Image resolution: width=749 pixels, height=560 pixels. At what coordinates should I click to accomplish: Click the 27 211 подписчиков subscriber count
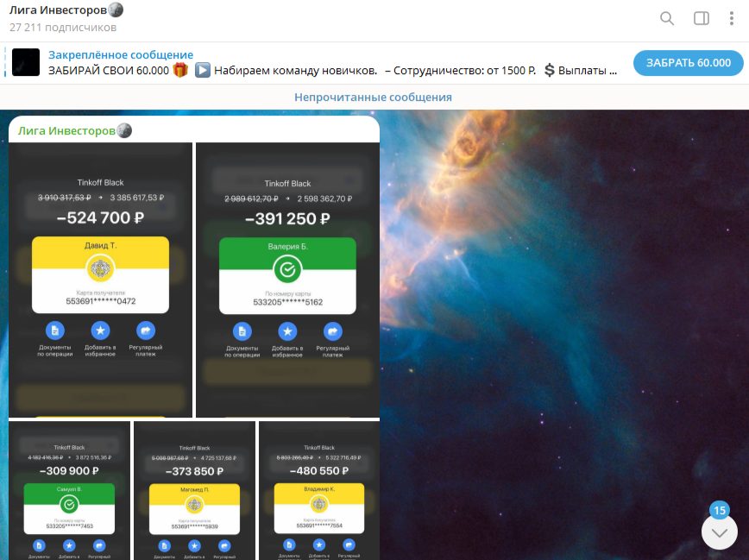pyautogui.click(x=63, y=28)
